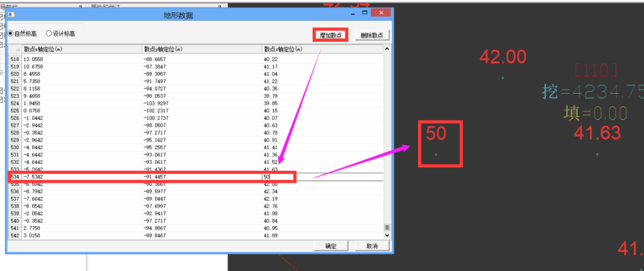Click scrollbar up arrow in table

pos(386,49)
